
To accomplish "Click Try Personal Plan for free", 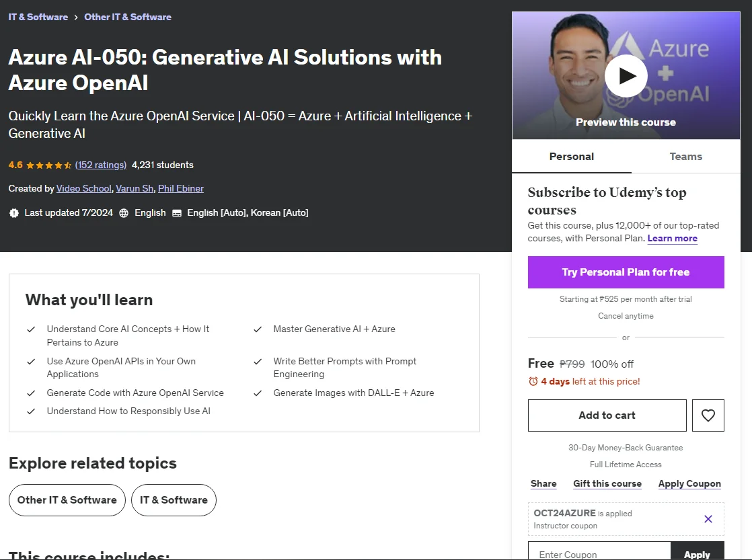I will click(x=626, y=272).
